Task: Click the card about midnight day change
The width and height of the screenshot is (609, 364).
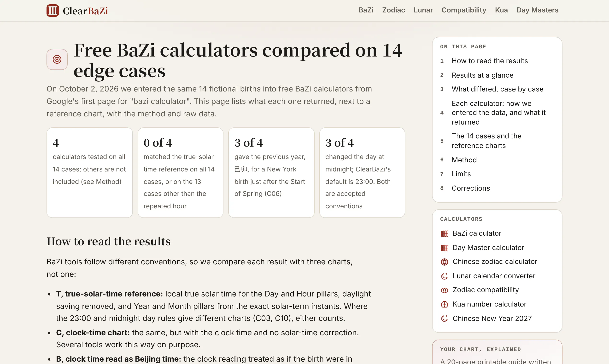Action: (362, 173)
